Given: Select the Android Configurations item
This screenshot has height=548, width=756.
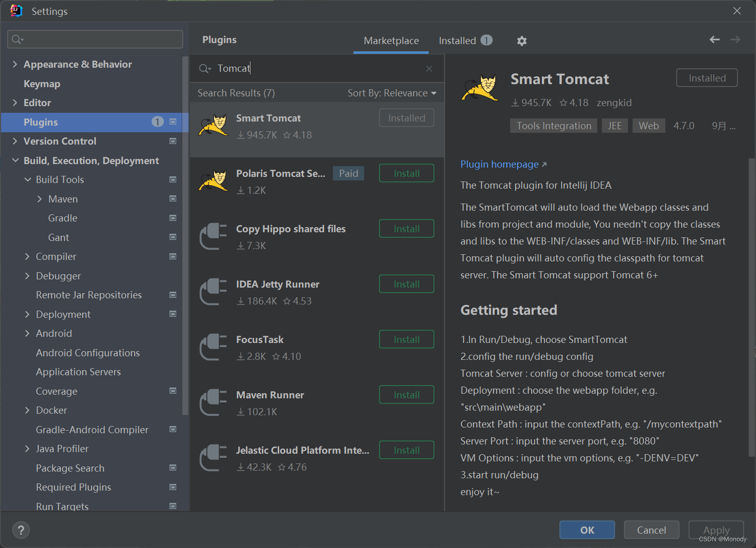Looking at the screenshot, I should tap(88, 353).
